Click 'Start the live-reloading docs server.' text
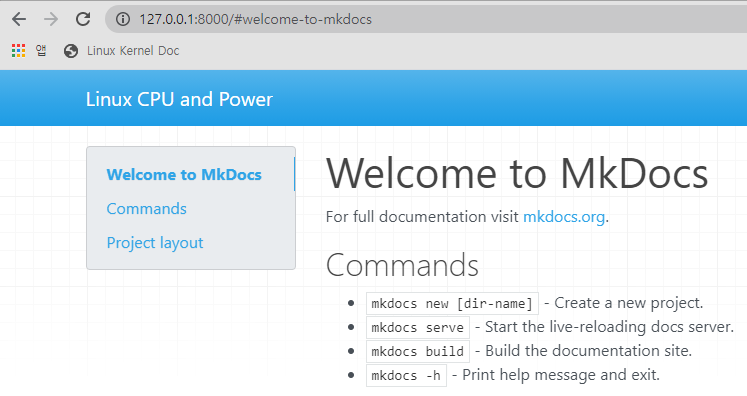 click(609, 327)
